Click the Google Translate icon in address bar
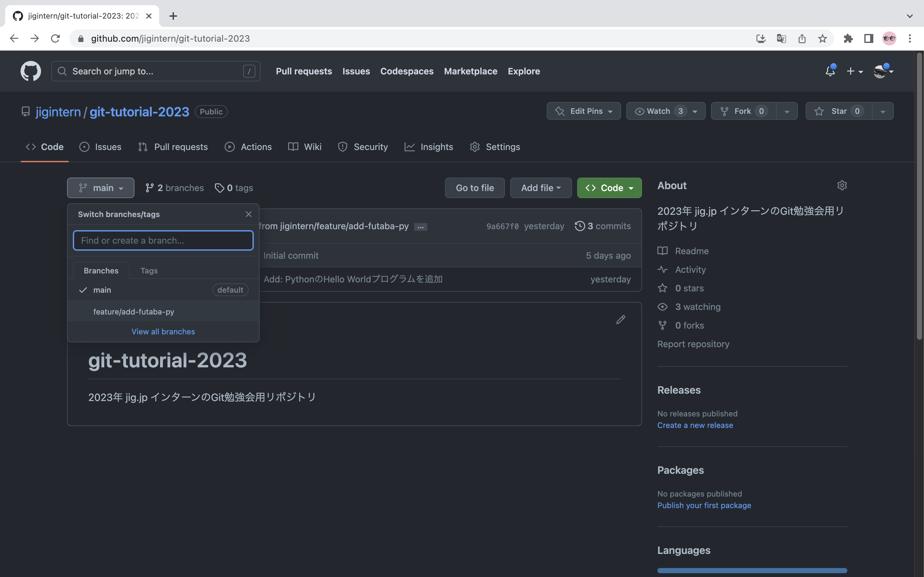Viewport: 924px width, 577px height. (781, 38)
